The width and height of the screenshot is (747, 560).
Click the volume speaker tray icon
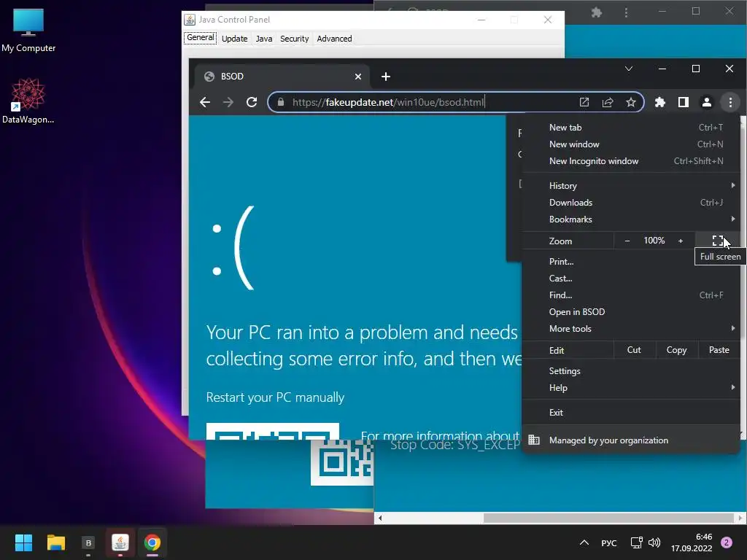point(654,542)
